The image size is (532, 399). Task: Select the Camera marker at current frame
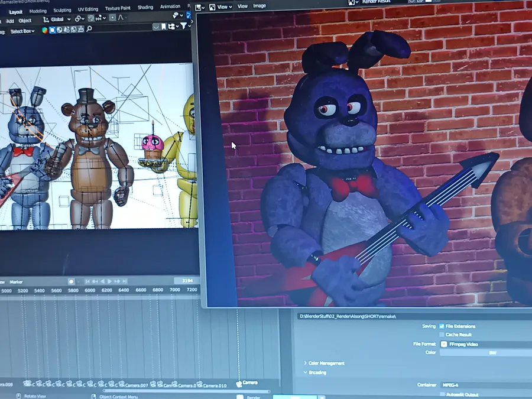[247, 383]
